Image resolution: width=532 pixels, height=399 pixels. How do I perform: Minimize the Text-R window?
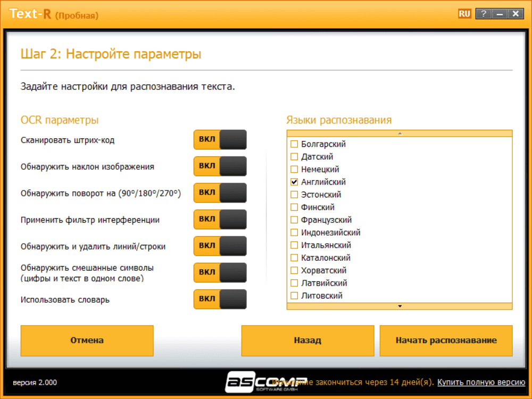click(x=500, y=14)
